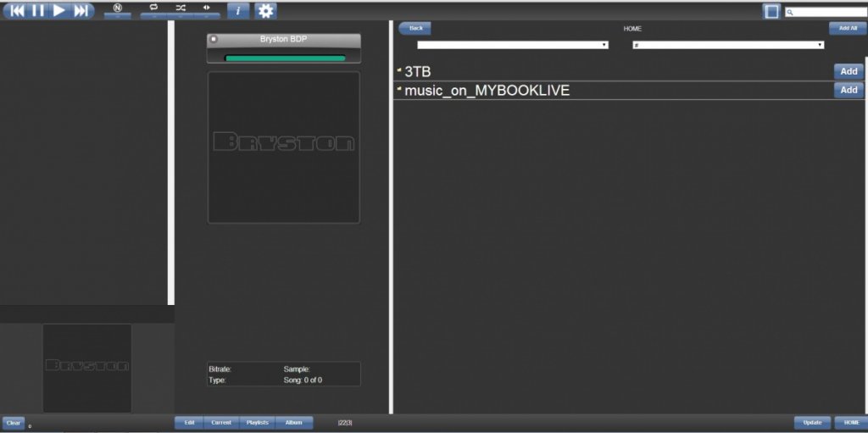Open the info panel (i icon)

click(x=238, y=10)
